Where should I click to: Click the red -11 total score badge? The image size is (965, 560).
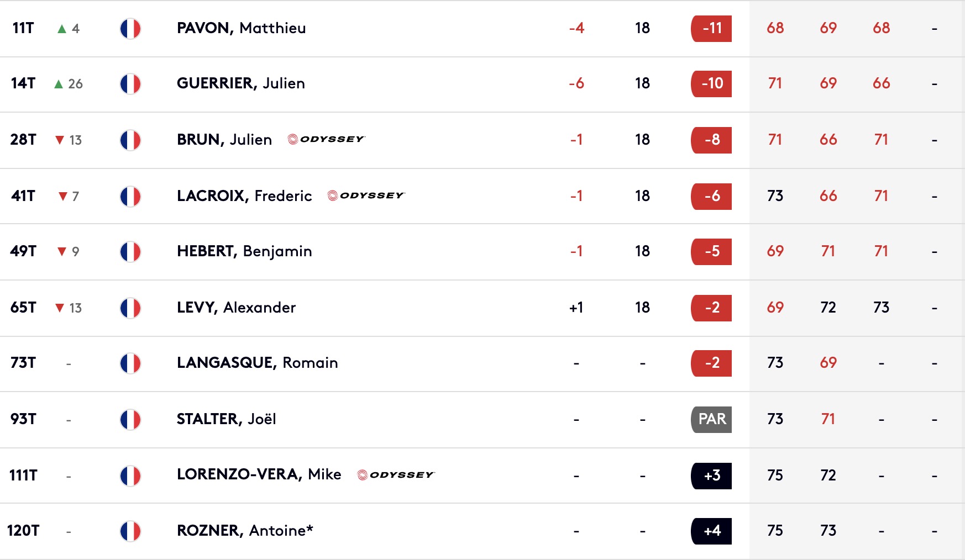click(711, 29)
